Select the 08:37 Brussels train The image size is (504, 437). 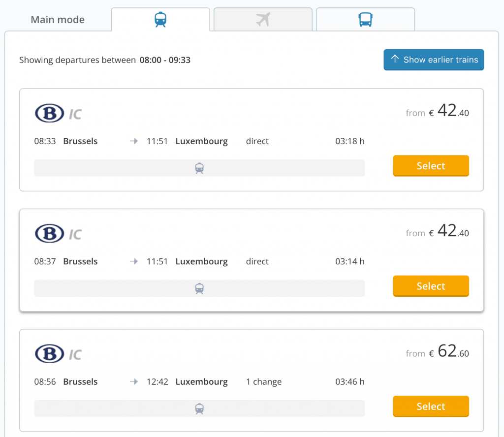click(x=431, y=286)
